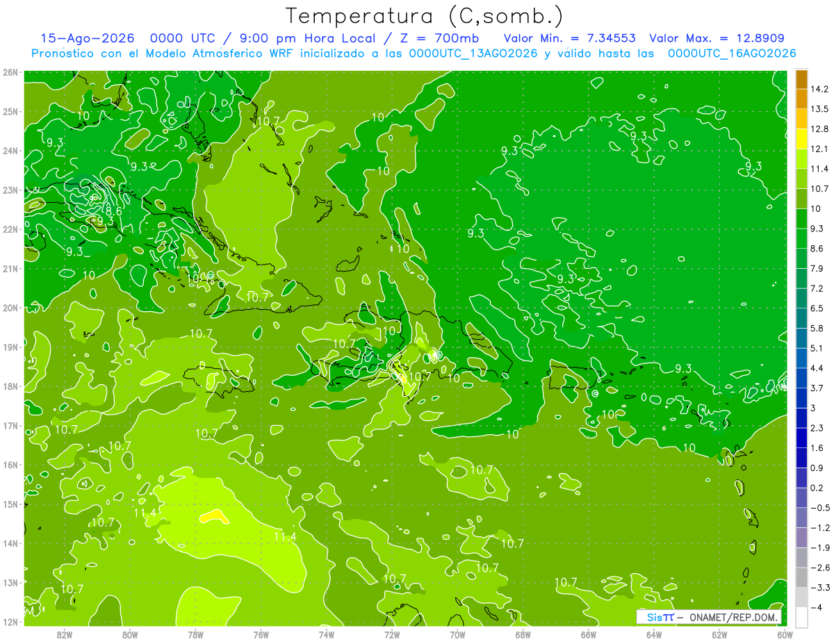Click the '66W' longitude axis label
The height and width of the screenshot is (644, 834).
click(589, 635)
